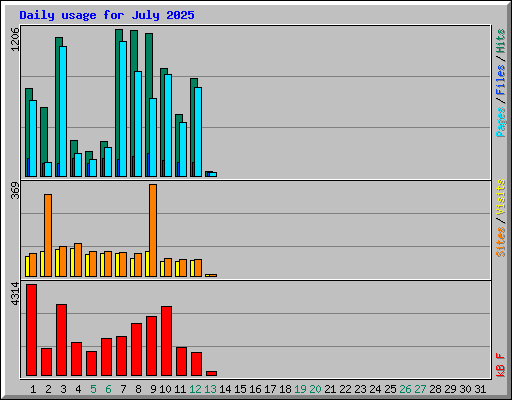Click day 31 label on the axis

pyautogui.click(x=480, y=389)
